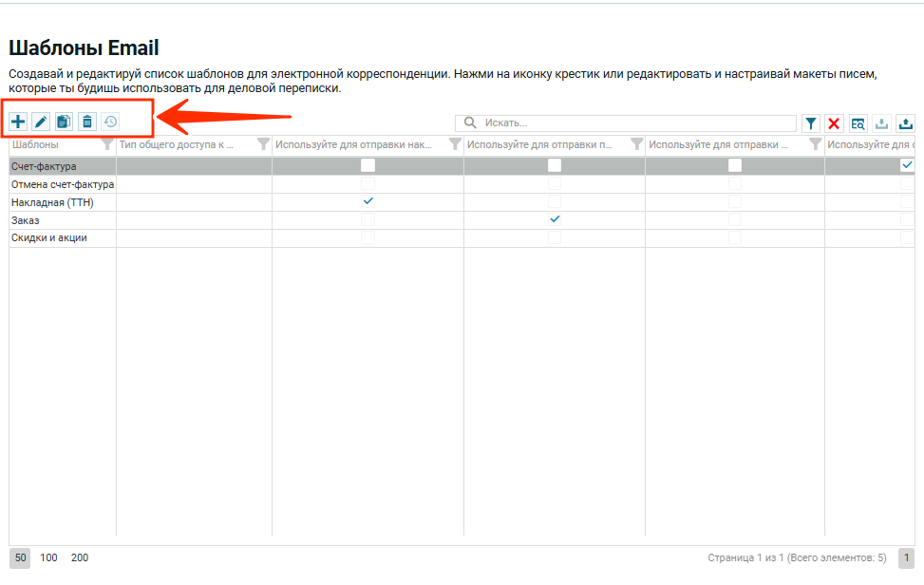The image size is (924, 585).
Task: Click the upload tray icon at far right
Action: click(905, 123)
